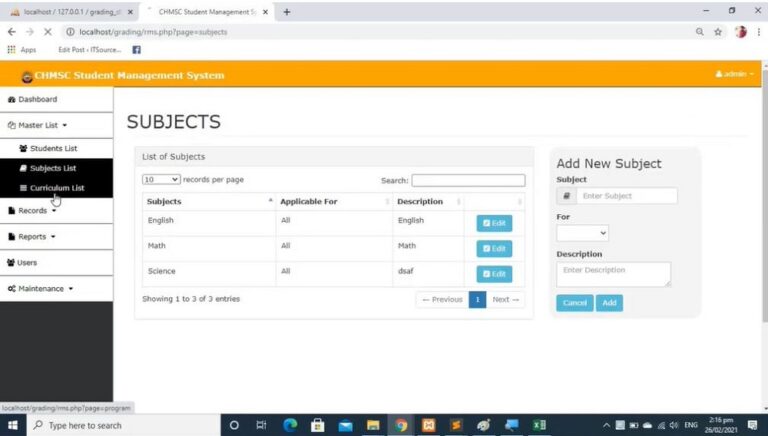The image size is (768, 436).
Task: Click the Add button for new subject
Action: [609, 303]
